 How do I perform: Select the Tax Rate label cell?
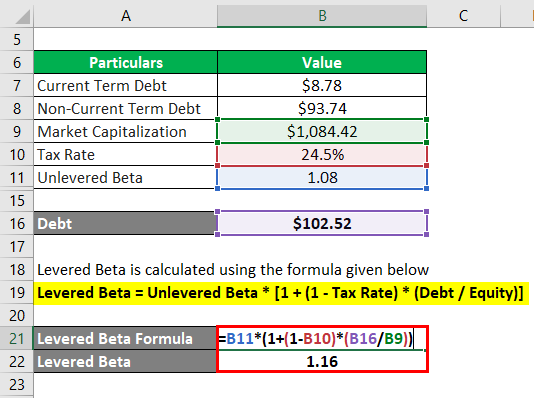coord(126,155)
